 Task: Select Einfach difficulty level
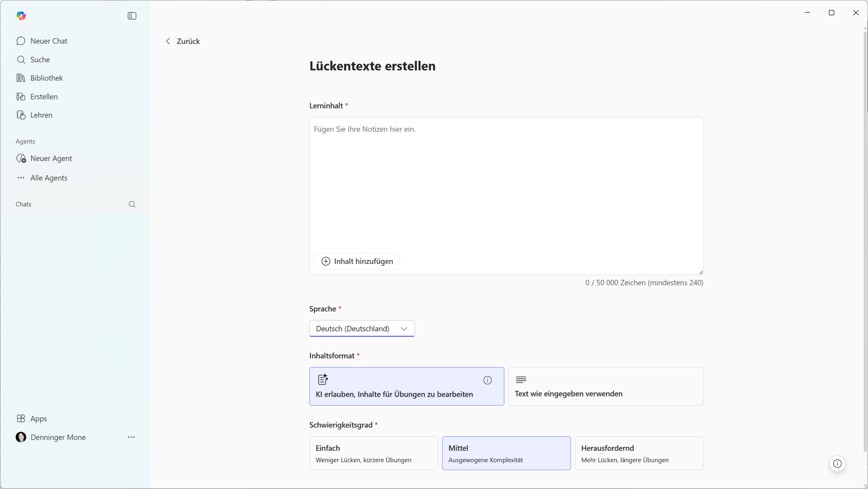pyautogui.click(x=373, y=453)
